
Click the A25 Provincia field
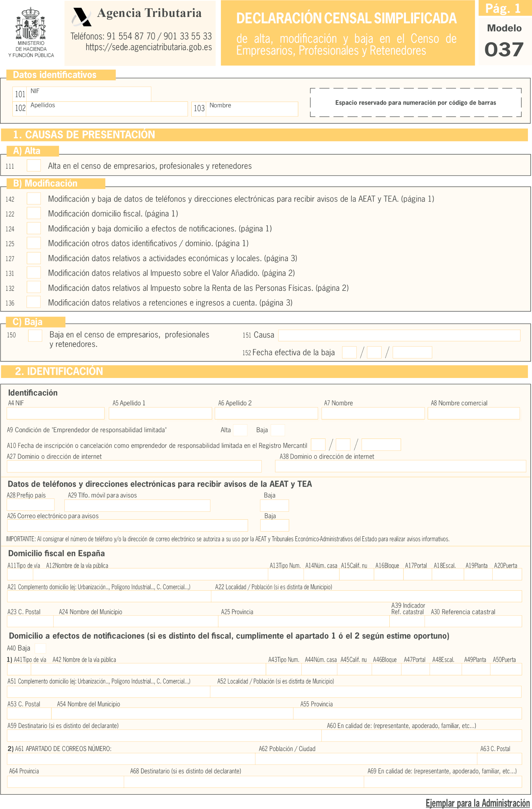[x=304, y=621]
